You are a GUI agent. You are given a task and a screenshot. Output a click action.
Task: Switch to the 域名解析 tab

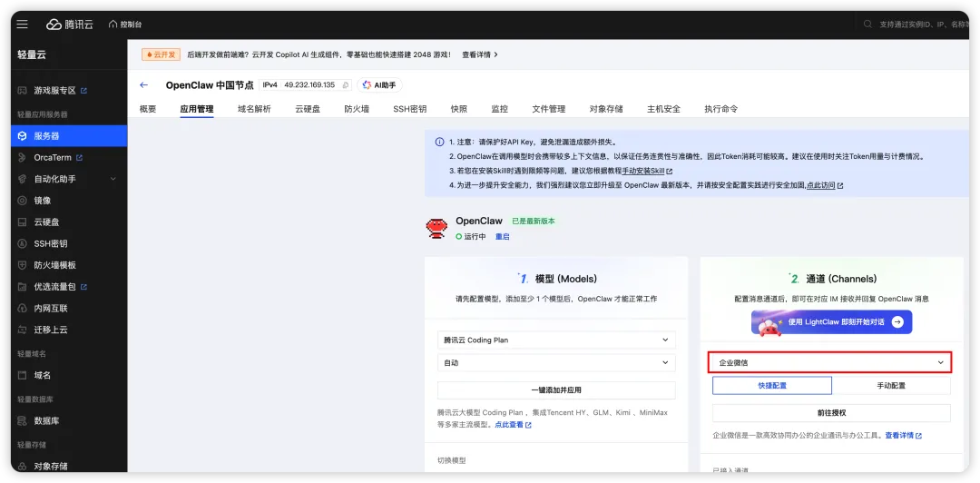click(254, 109)
